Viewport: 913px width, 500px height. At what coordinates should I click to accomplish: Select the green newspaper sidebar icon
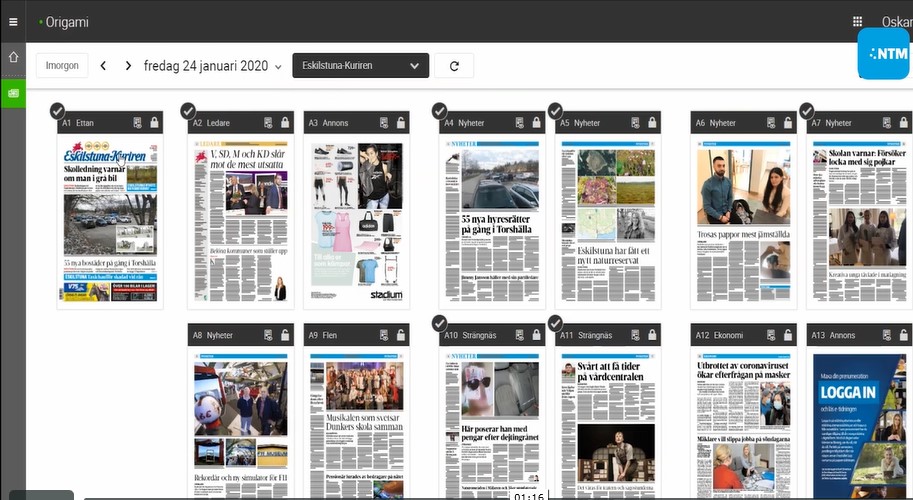pos(13,93)
